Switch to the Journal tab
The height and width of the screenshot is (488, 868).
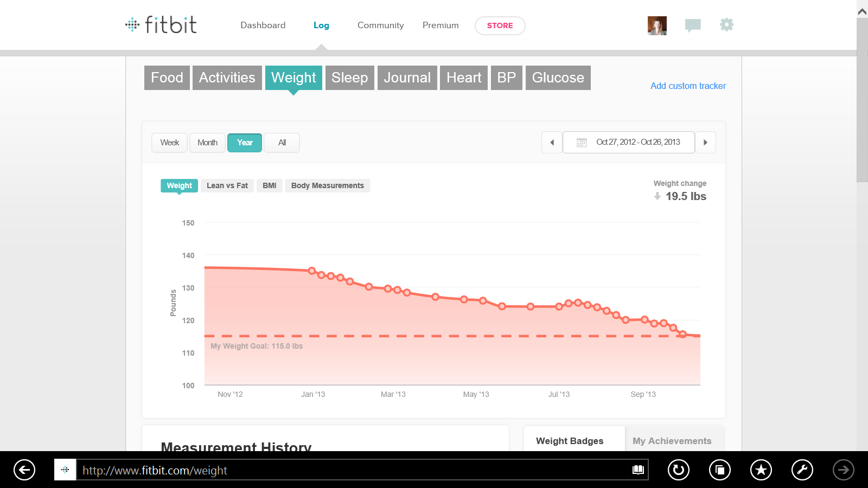(407, 78)
